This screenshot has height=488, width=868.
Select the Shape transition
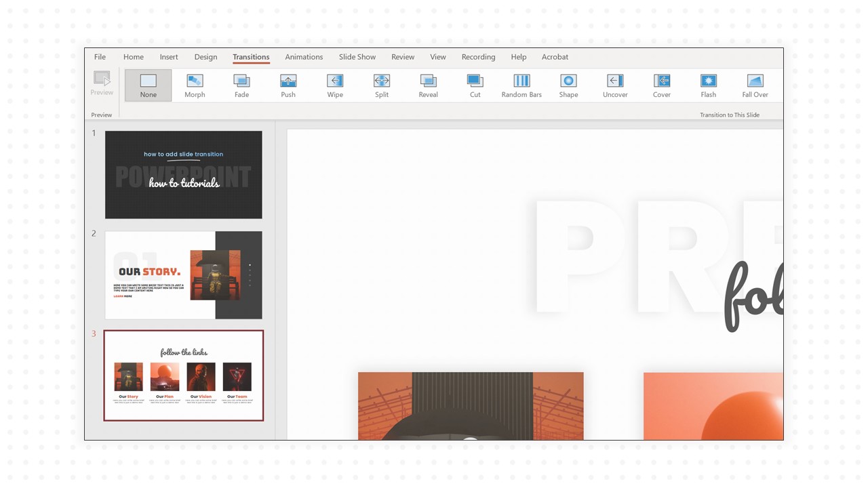click(x=568, y=84)
